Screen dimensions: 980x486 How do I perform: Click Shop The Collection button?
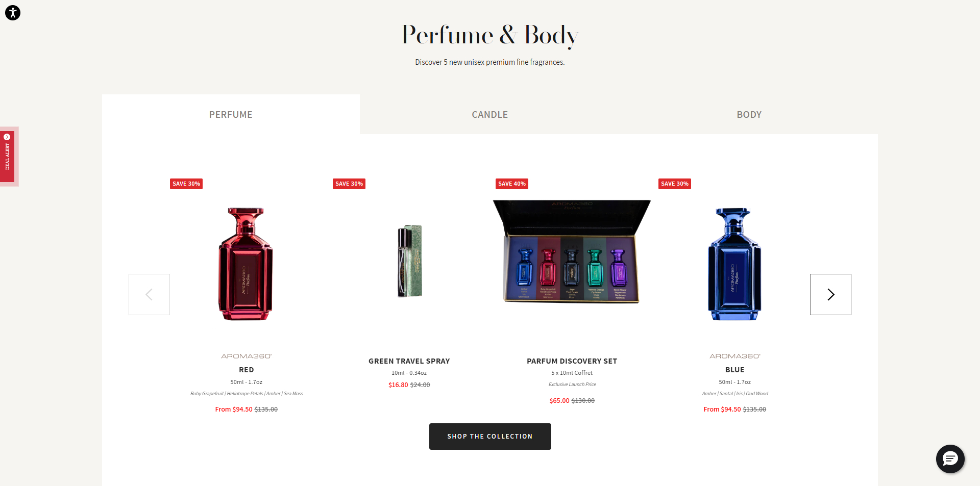click(x=490, y=437)
